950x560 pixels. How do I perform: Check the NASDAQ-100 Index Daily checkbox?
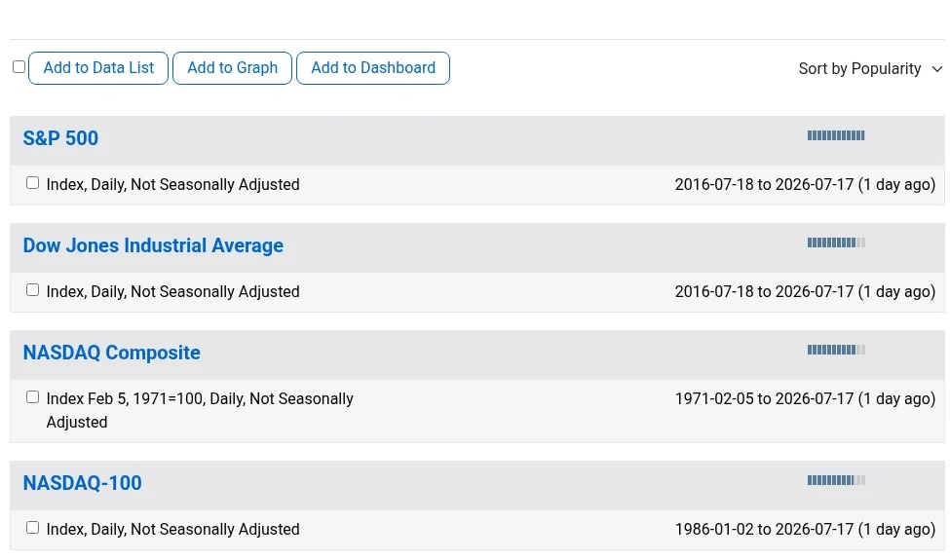pos(33,527)
